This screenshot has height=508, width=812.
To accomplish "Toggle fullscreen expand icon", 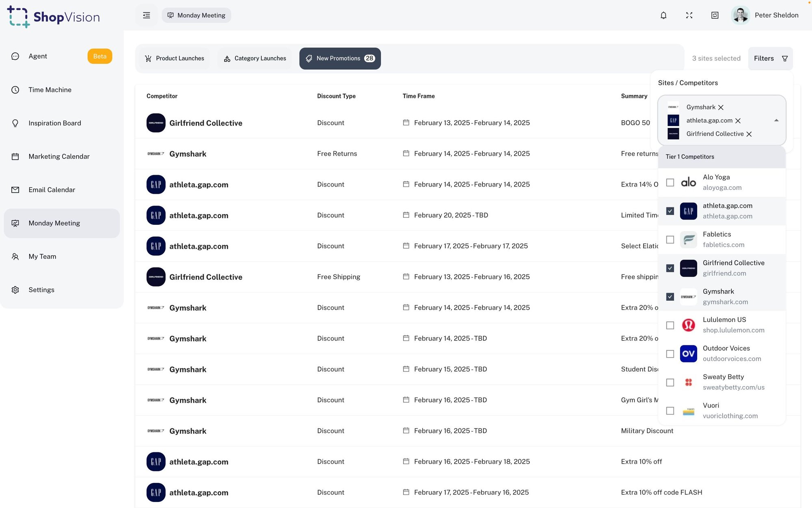I will point(689,15).
